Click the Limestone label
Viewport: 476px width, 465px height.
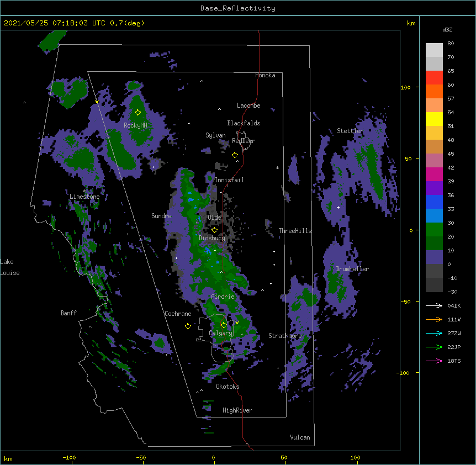tap(84, 197)
